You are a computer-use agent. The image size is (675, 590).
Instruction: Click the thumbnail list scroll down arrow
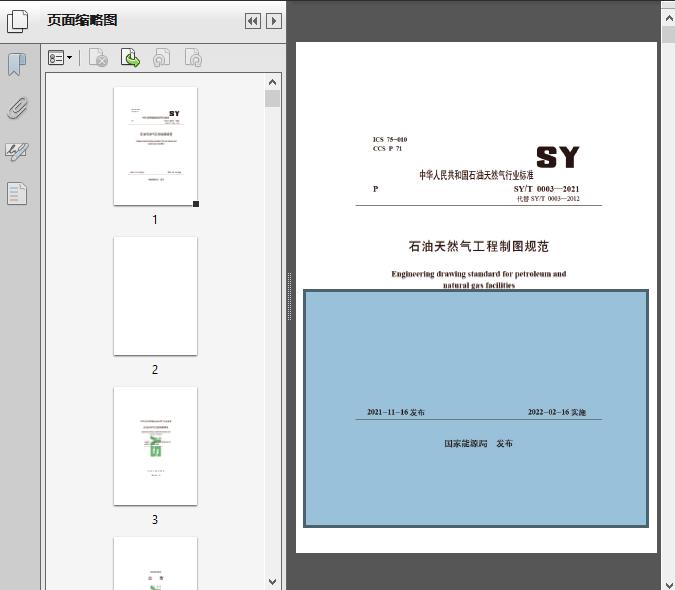tap(272, 581)
